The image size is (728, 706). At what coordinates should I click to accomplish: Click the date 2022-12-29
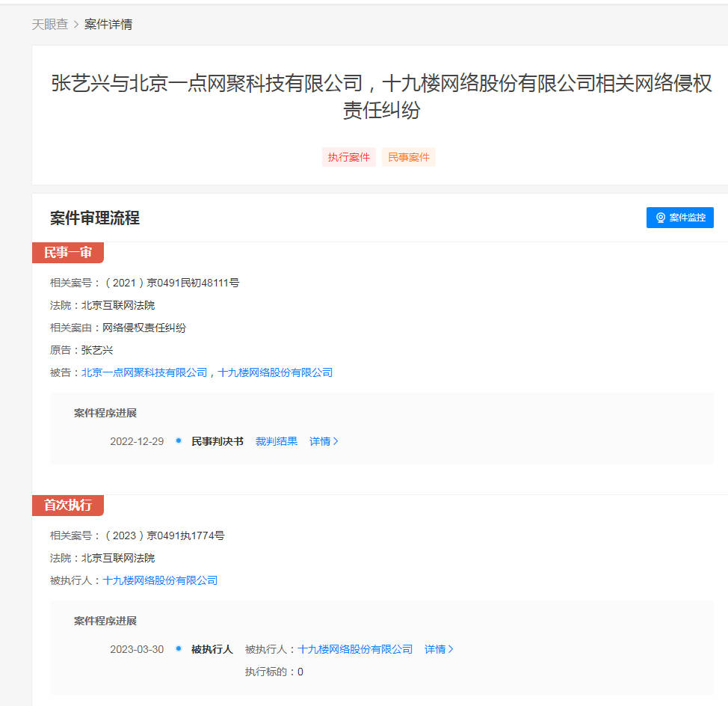(137, 441)
